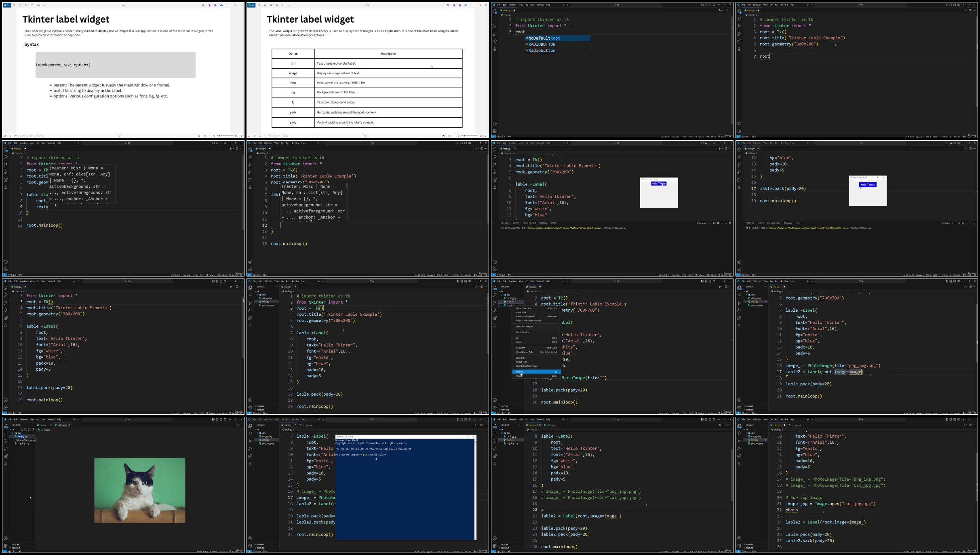Open PORTS tab in root = Tk() terminal frame
The width and height of the screenshot is (980, 555).
point(553,223)
